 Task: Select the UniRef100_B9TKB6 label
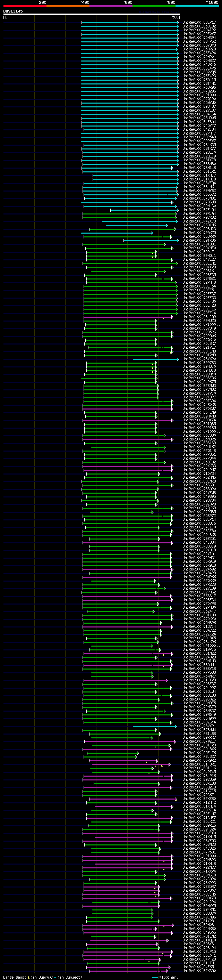(x=199, y=241)
